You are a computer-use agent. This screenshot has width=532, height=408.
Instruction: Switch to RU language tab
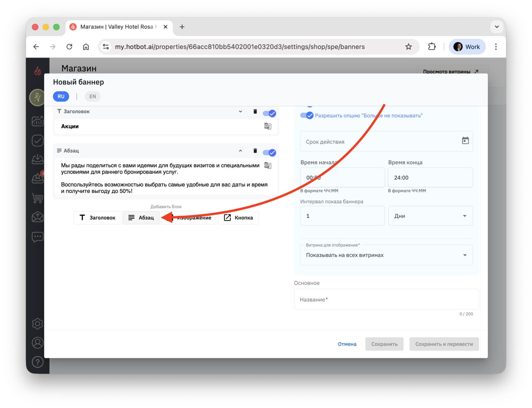61,96
